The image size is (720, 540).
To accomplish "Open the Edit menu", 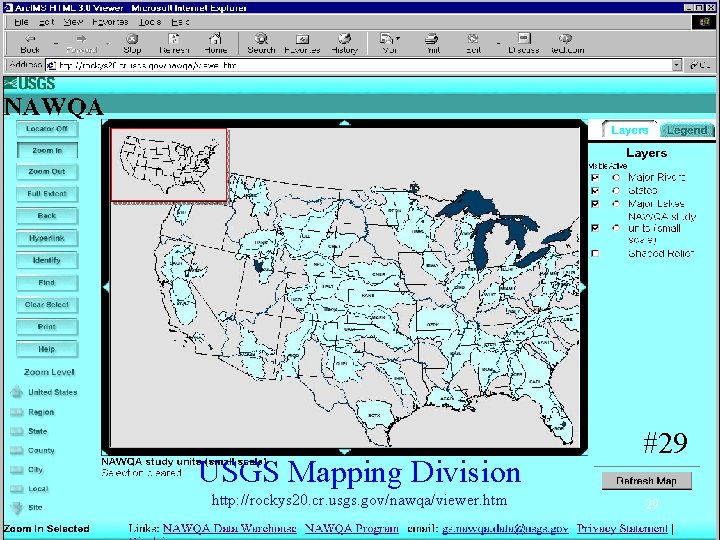I will pos(46,22).
